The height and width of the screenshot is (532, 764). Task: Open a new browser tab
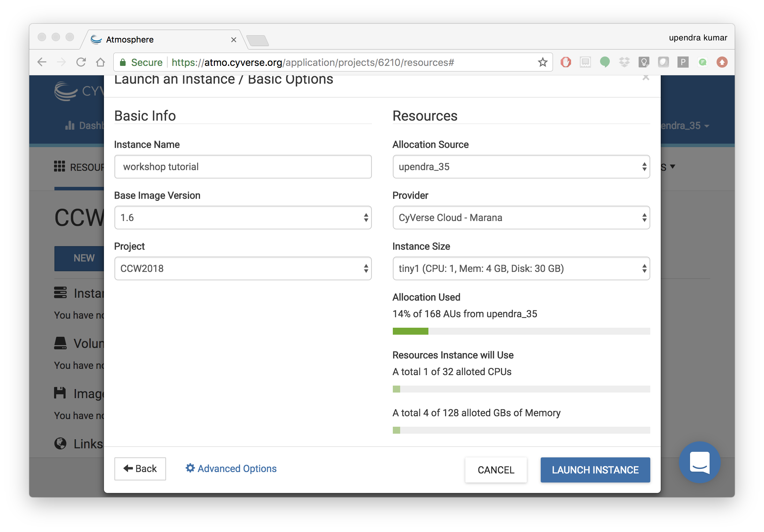click(x=257, y=40)
